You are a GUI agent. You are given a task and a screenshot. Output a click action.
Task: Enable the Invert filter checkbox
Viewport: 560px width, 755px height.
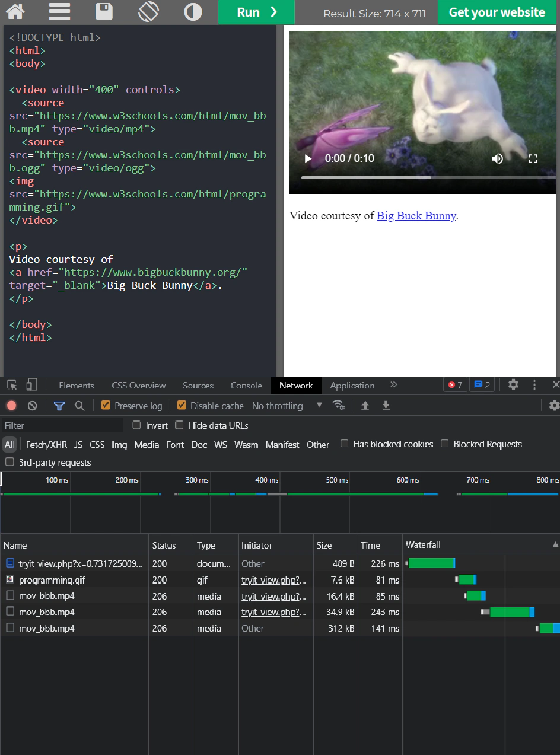[x=137, y=425]
